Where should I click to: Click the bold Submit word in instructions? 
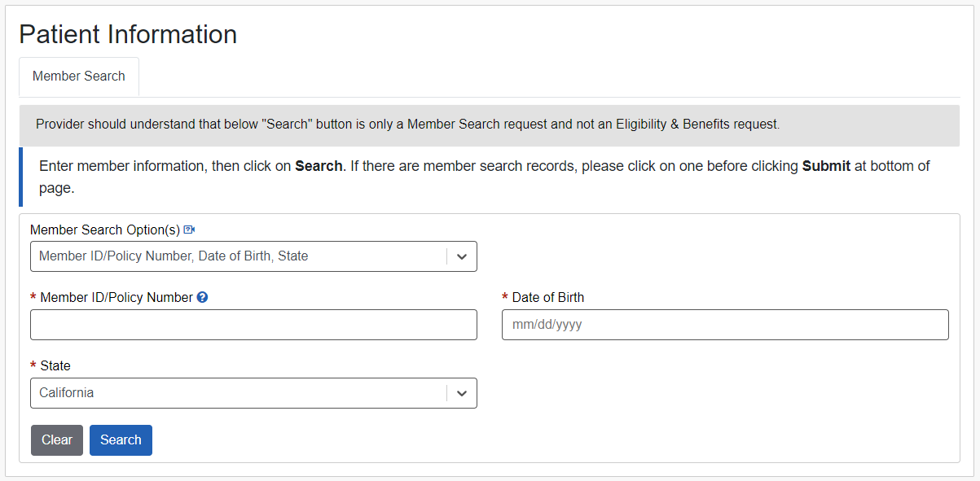coord(826,166)
